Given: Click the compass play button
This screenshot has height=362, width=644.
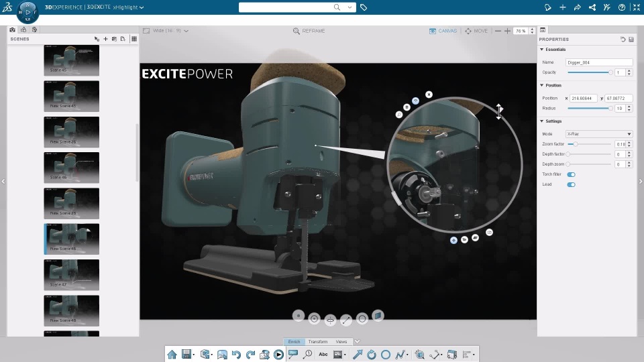Looking at the screenshot, I should [28, 12].
